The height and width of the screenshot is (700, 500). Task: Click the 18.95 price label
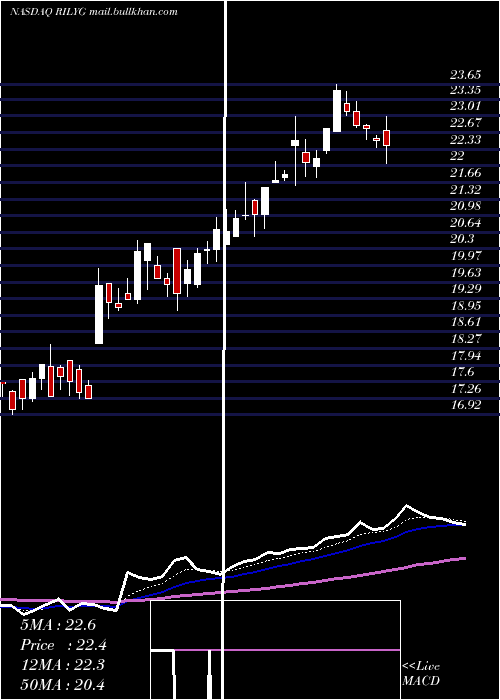[465, 305]
